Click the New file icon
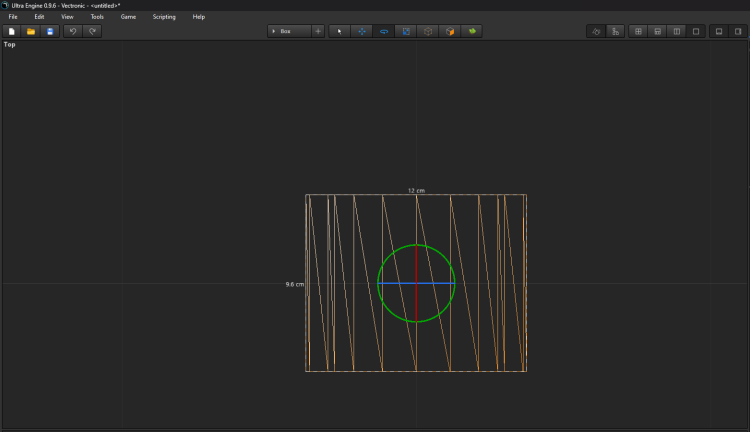Image resolution: width=750 pixels, height=432 pixels. [12, 31]
